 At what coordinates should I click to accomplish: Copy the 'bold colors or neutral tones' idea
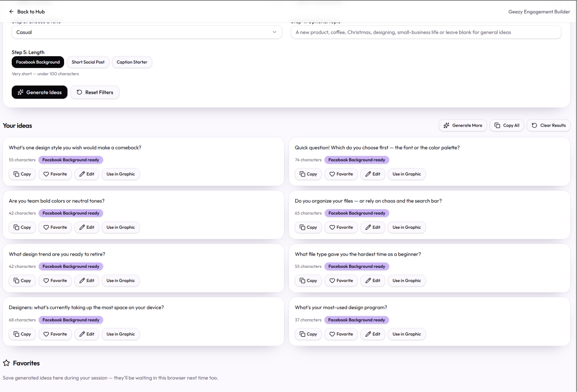[22, 227]
